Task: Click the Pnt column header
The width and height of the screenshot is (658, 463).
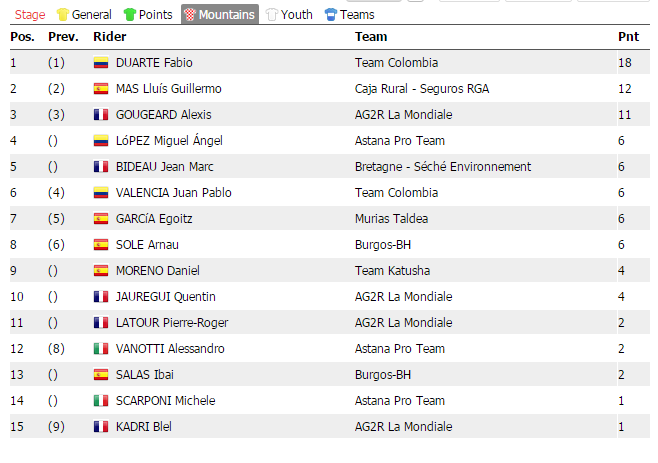Action: [x=628, y=37]
